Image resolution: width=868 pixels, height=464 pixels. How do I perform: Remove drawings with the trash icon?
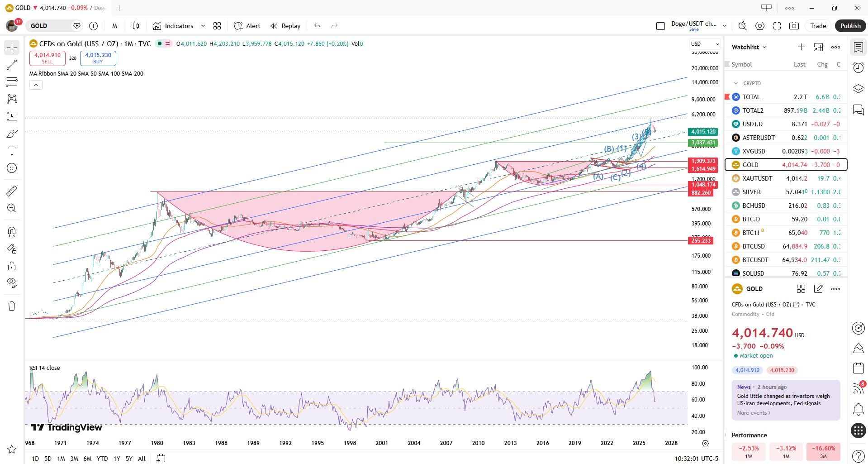12,306
